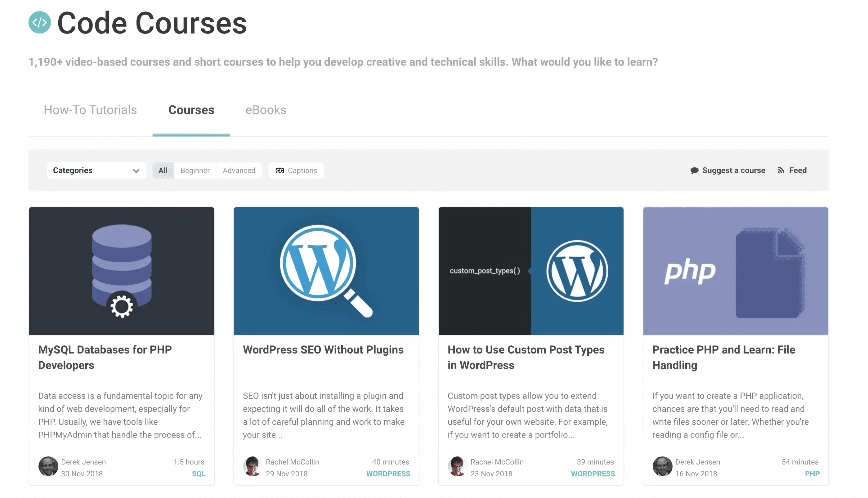
Task: Click the speech bubble icon beside Suggest a course
Action: click(x=694, y=170)
